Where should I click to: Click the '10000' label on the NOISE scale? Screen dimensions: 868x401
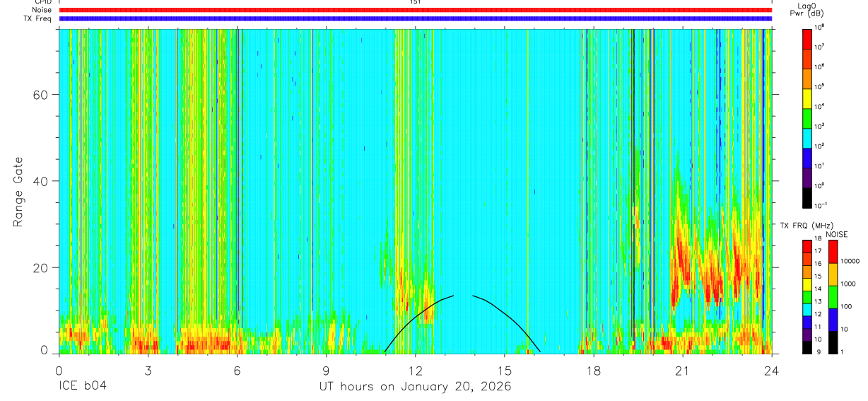coord(850,261)
